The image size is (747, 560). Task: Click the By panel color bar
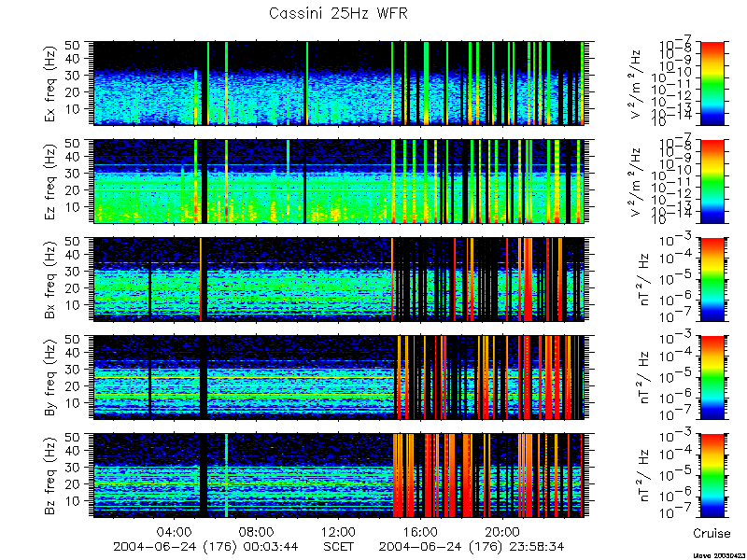point(712,377)
